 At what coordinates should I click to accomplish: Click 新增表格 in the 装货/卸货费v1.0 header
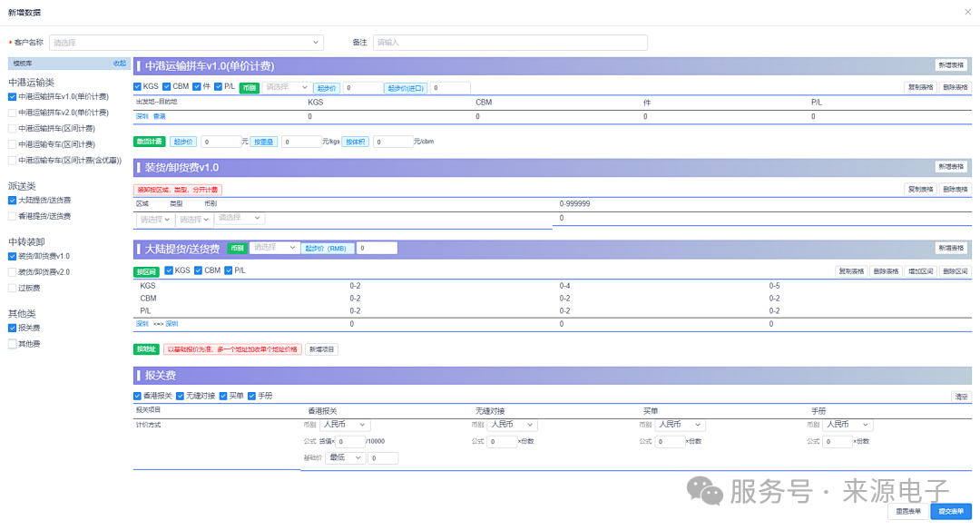(x=951, y=167)
